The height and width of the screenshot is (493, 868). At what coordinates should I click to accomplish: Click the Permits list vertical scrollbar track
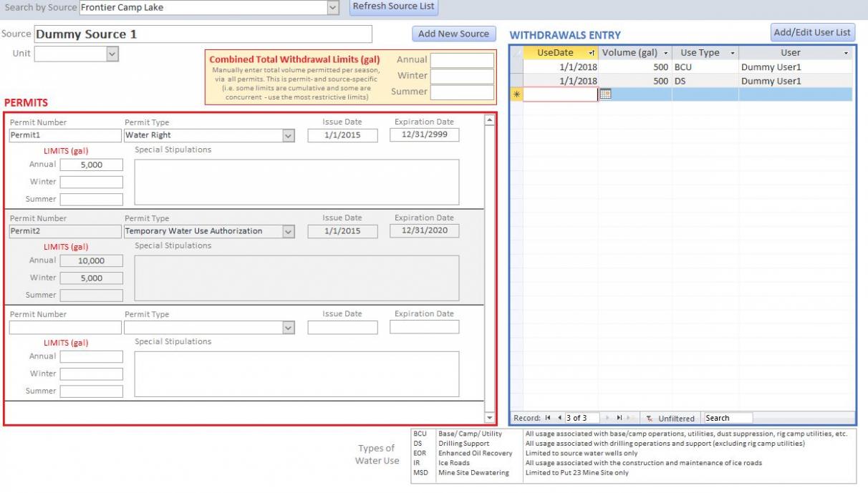[490, 268]
